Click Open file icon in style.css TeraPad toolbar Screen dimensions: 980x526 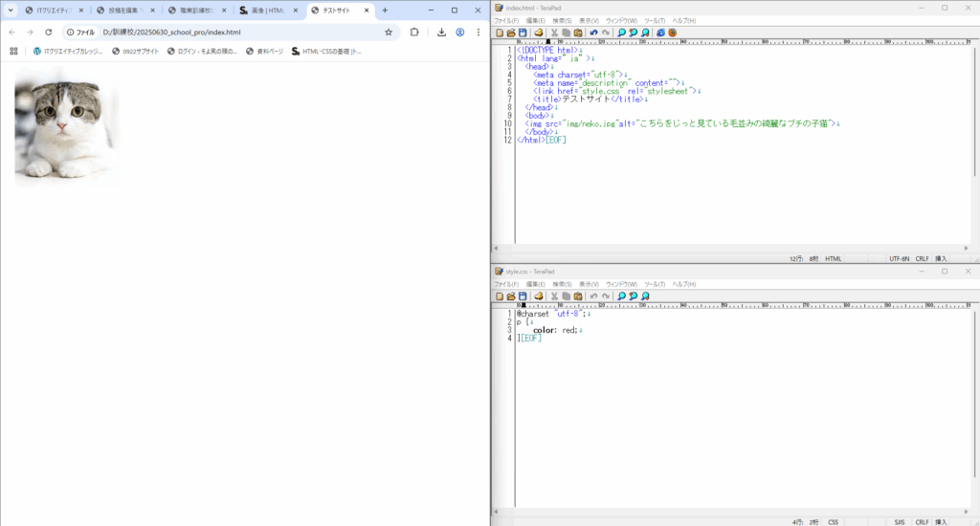point(511,296)
